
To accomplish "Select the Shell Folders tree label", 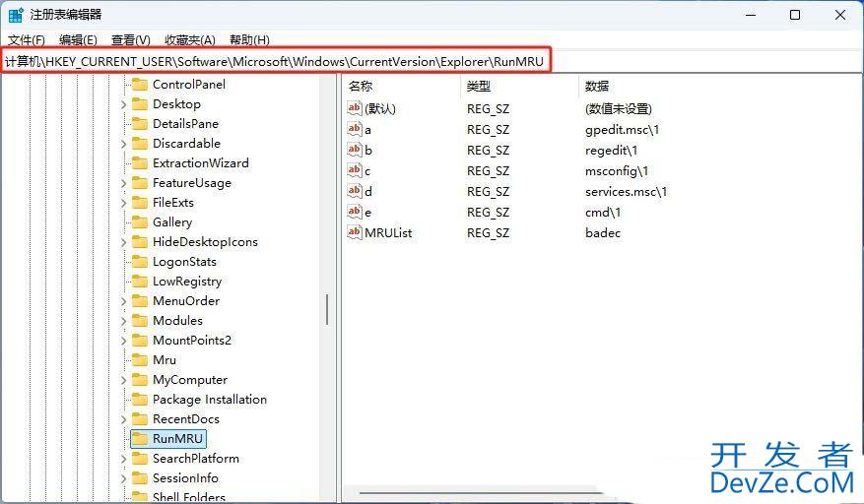I will click(x=189, y=497).
